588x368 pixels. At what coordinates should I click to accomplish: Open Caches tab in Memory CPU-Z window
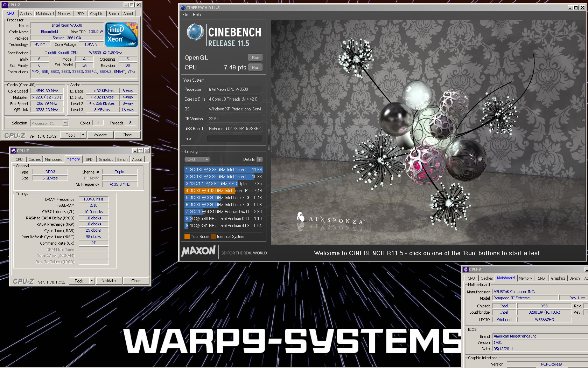click(35, 159)
